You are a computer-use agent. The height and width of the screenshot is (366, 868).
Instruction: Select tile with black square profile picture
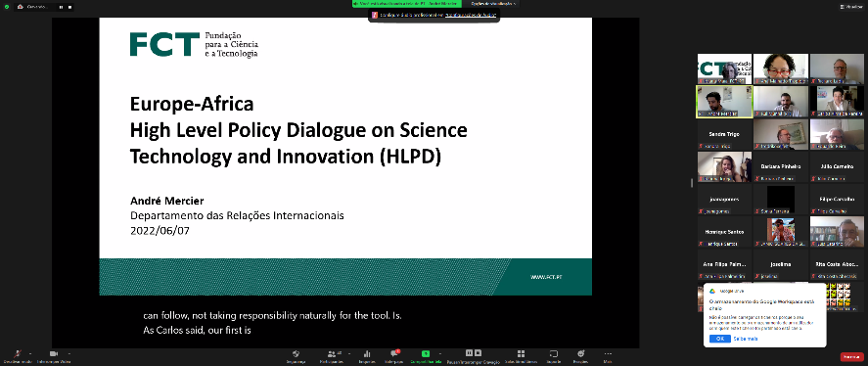pos(781,200)
